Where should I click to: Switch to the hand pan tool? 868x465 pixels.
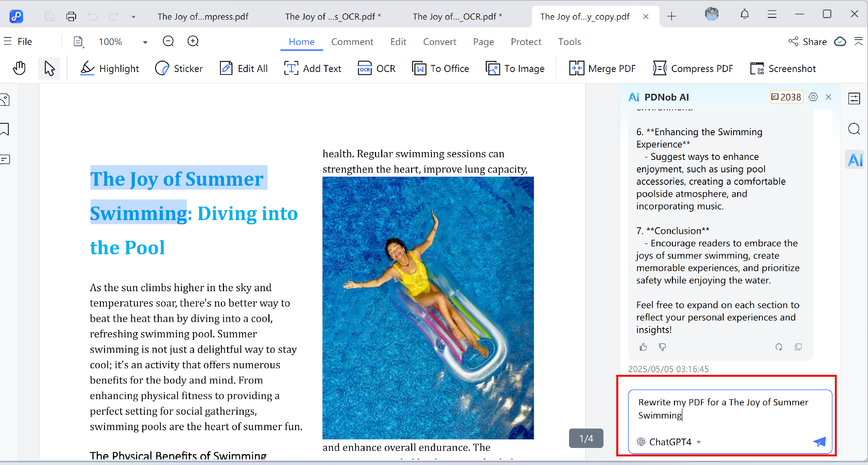19,68
